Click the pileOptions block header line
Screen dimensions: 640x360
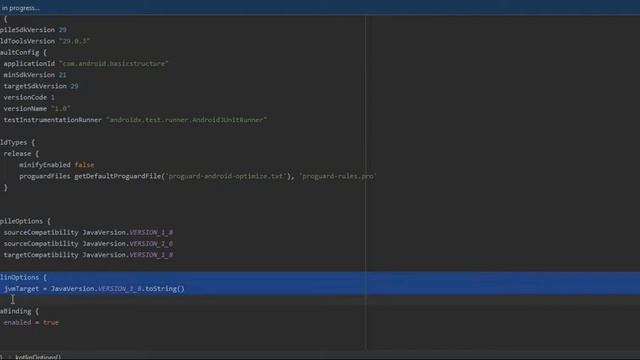tap(25, 221)
